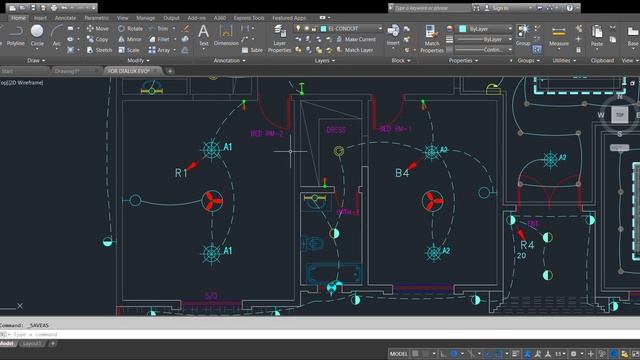Click the Undo arrow in quick access toolbar
Viewport: 640px width, 360px height.
[64, 8]
